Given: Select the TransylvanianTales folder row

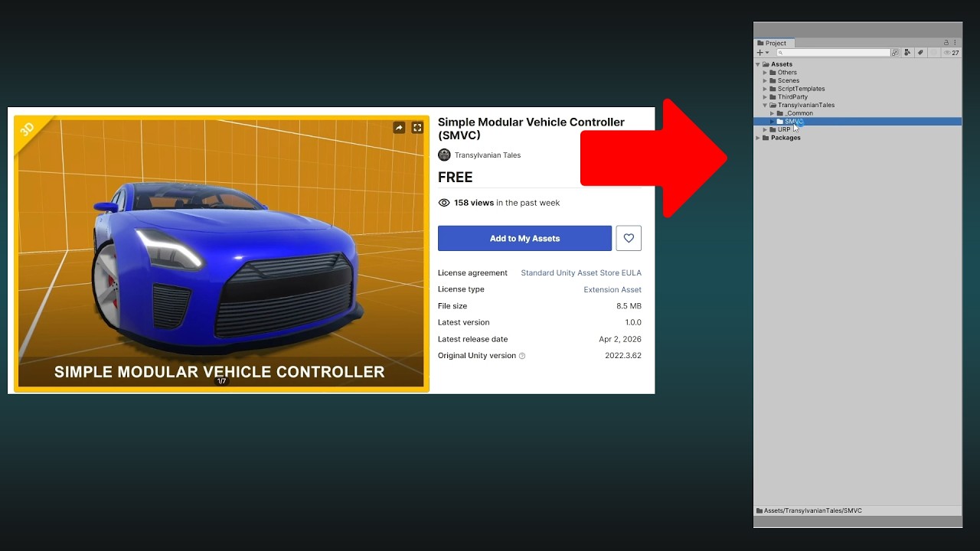Looking at the screenshot, I should point(858,105).
